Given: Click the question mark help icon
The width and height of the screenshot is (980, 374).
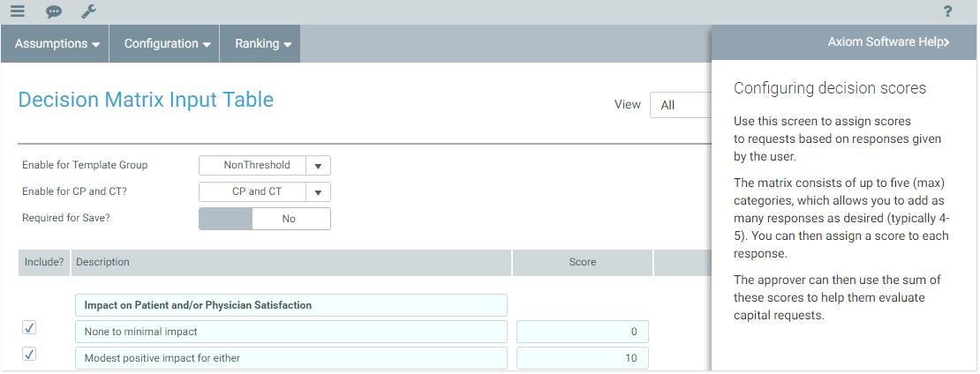Looking at the screenshot, I should [x=947, y=11].
